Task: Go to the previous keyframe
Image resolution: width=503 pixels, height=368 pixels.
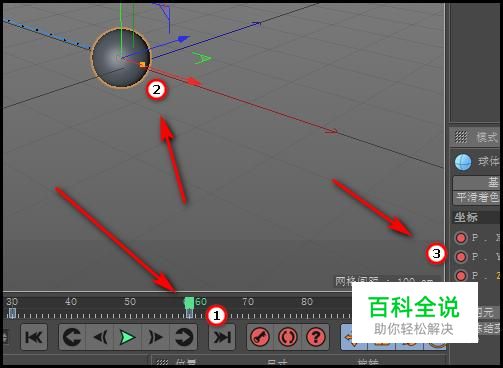Action: tap(72, 337)
